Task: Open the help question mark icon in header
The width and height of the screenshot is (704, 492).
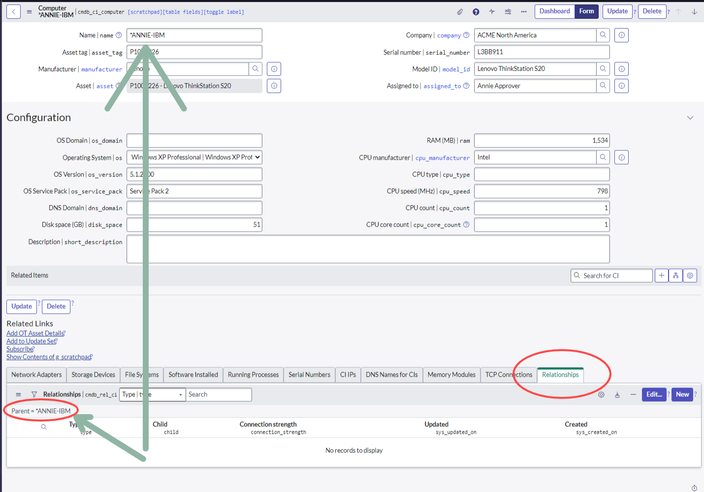Action: [x=476, y=12]
